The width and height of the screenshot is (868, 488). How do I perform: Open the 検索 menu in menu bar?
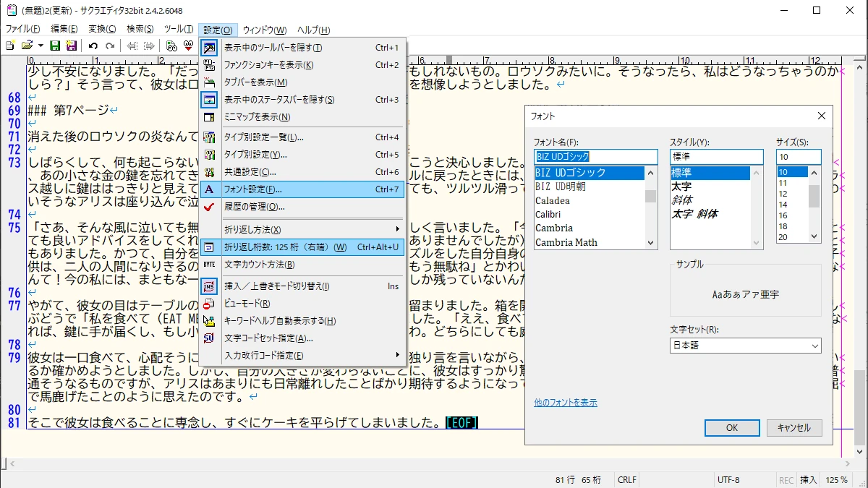coord(140,30)
